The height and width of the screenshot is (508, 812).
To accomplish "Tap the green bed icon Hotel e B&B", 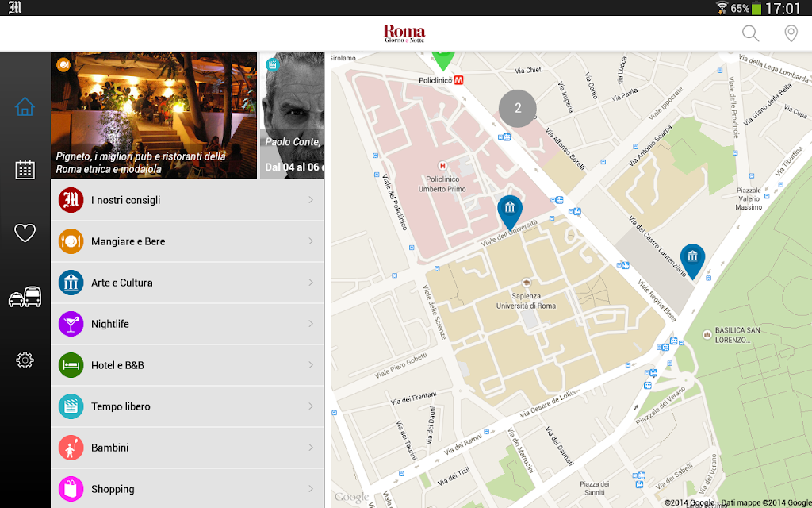I will tap(71, 365).
